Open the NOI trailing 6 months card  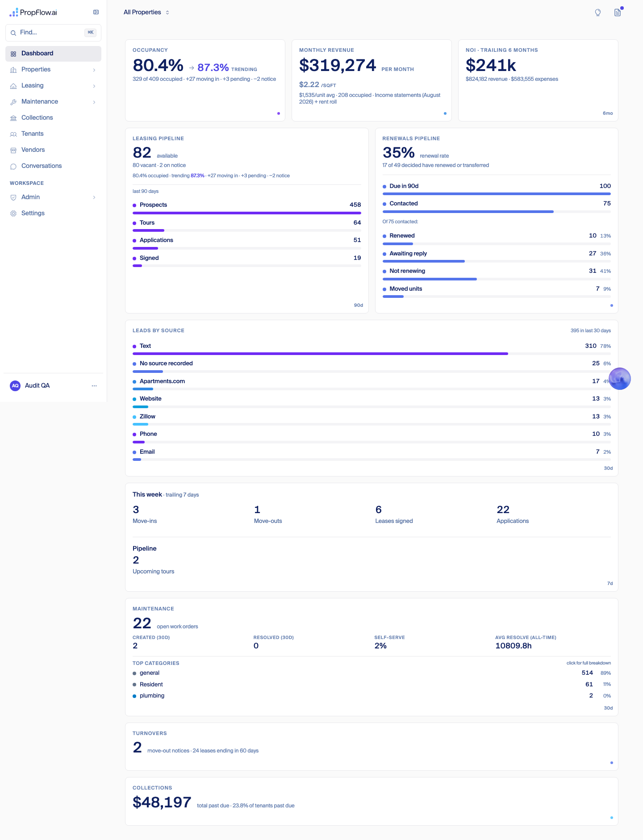[538, 80]
